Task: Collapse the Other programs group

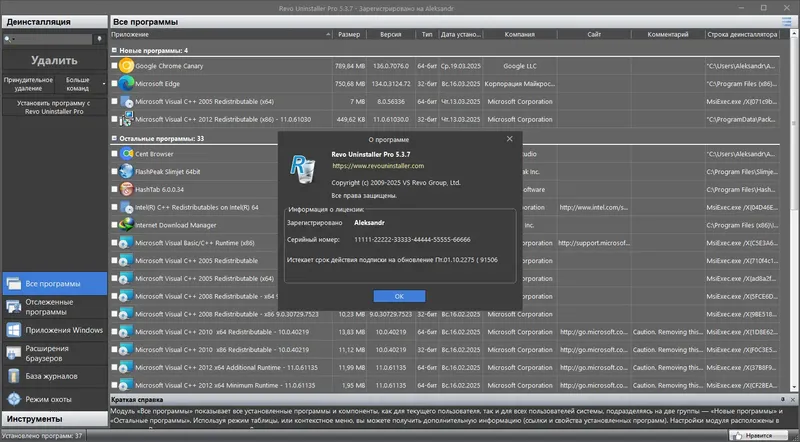Action: (x=114, y=138)
